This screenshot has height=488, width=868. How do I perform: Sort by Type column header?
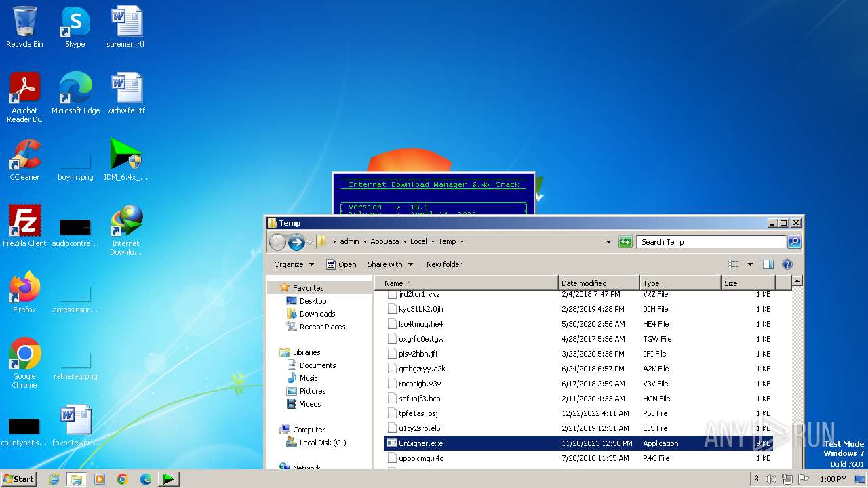click(x=680, y=283)
